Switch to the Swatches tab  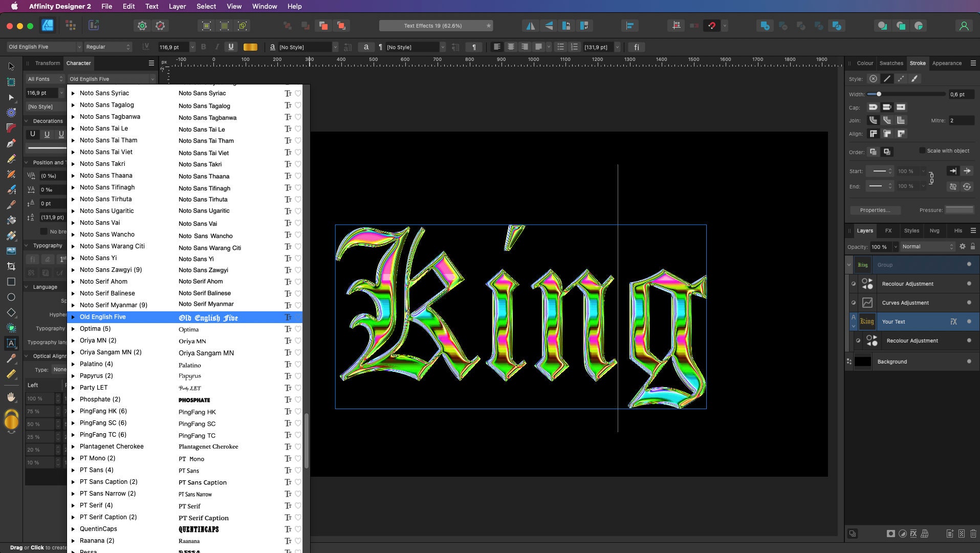[x=891, y=63]
